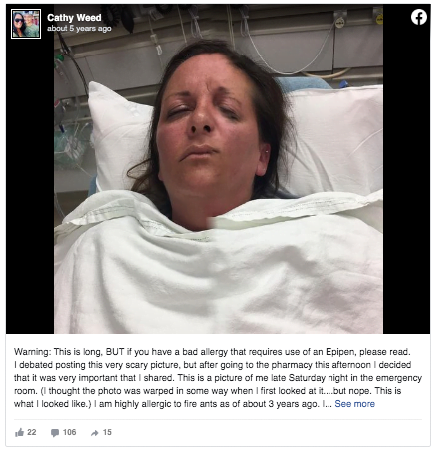
Task: Click the comment bubble icon
Action: pyautogui.click(x=55, y=433)
